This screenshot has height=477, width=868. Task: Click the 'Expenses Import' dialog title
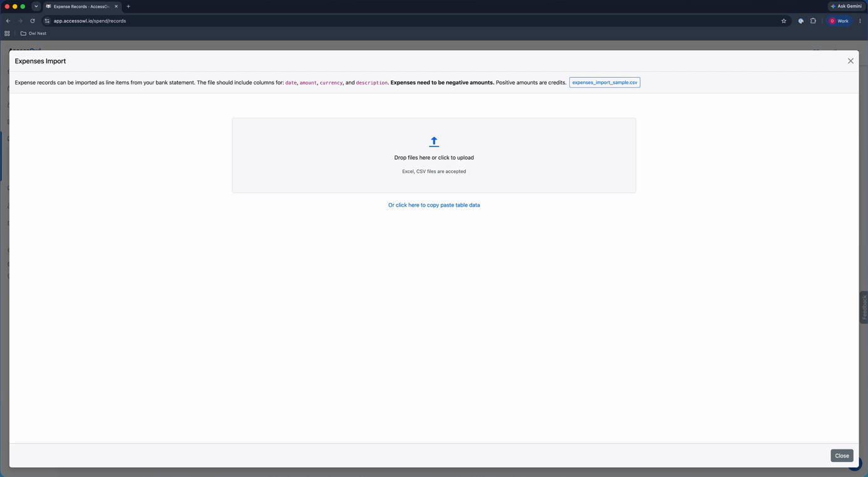point(40,61)
